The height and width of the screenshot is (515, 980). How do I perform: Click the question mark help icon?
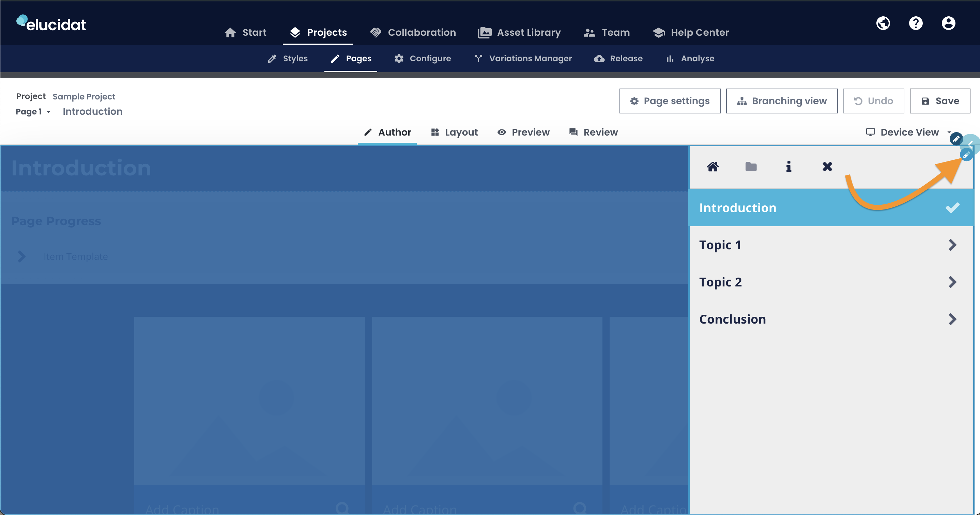point(916,23)
